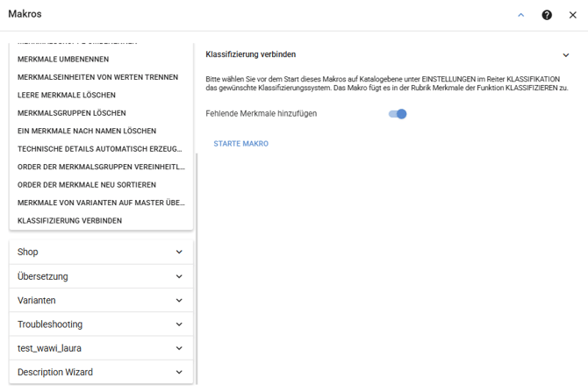Select Order der Merkmale neu sortieren
588x392 pixels.
point(86,185)
